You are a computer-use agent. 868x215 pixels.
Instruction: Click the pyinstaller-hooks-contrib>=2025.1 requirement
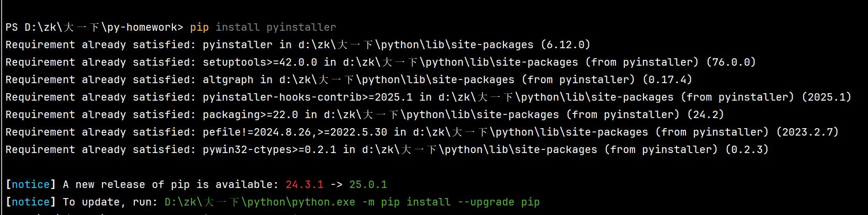(x=308, y=97)
